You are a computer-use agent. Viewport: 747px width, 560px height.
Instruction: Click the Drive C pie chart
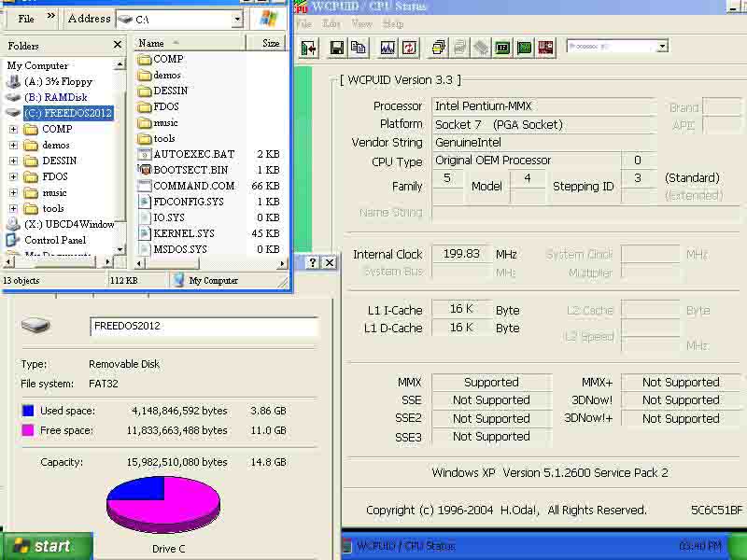pyautogui.click(x=163, y=504)
